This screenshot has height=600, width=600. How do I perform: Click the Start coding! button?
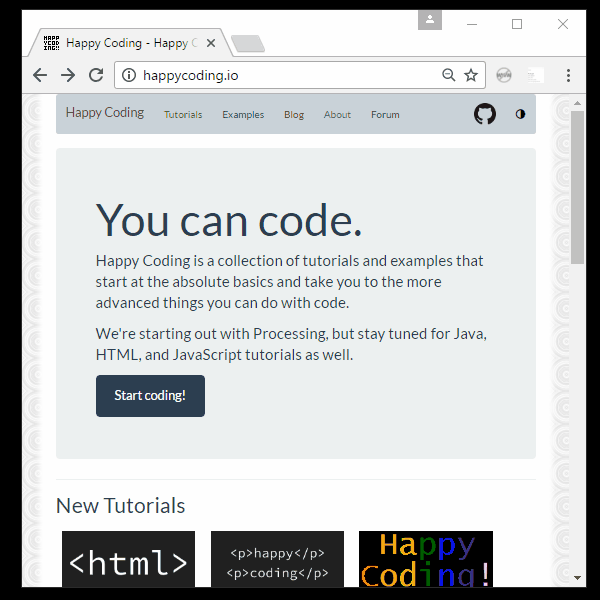[x=150, y=396]
